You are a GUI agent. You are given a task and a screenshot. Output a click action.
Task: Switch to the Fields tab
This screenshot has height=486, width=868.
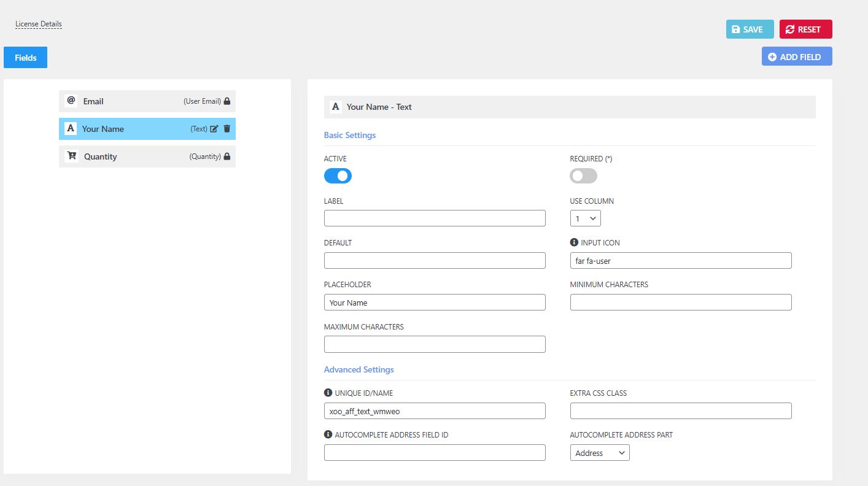tap(25, 57)
